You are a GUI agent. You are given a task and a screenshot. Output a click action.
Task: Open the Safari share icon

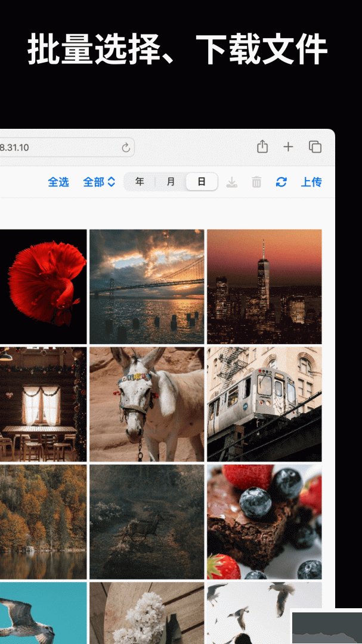[262, 147]
